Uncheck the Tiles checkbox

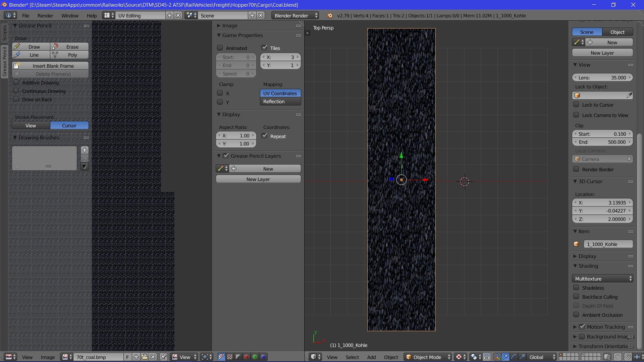click(264, 48)
